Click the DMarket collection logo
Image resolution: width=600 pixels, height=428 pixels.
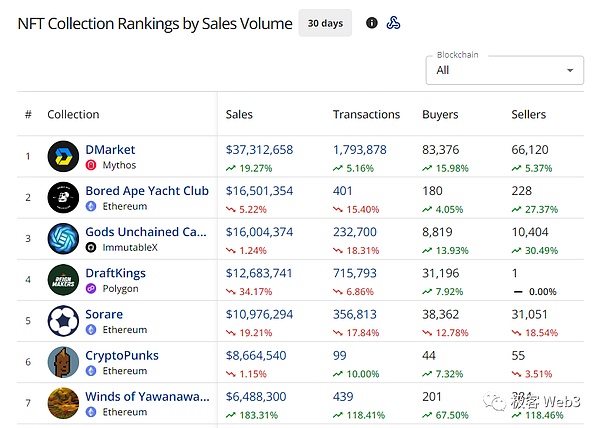(63, 157)
